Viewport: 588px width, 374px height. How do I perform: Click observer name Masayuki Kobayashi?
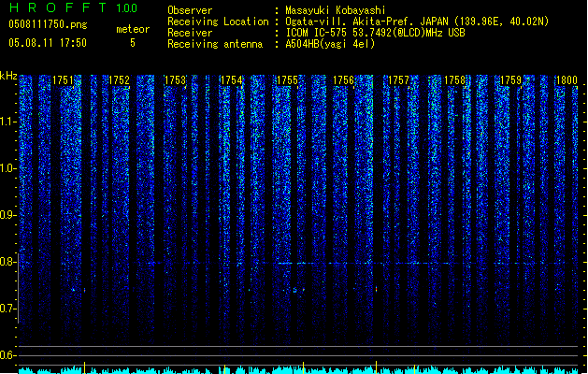336,10
